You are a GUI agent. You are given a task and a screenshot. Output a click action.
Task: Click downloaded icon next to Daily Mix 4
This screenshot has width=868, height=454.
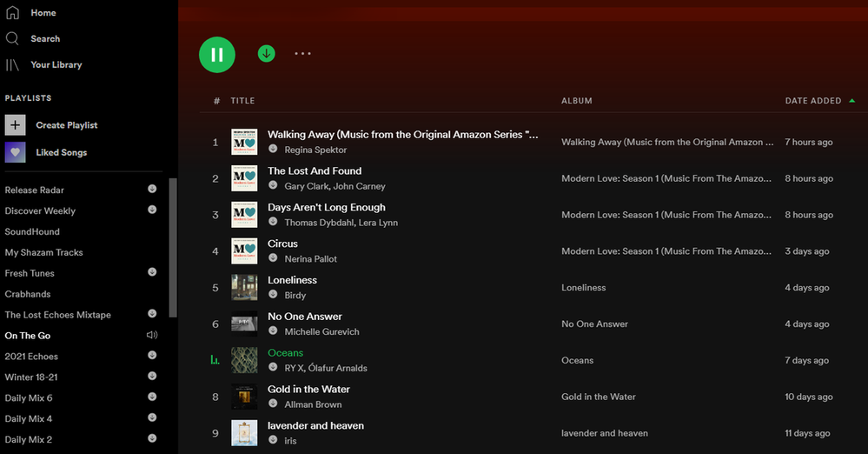tap(152, 417)
